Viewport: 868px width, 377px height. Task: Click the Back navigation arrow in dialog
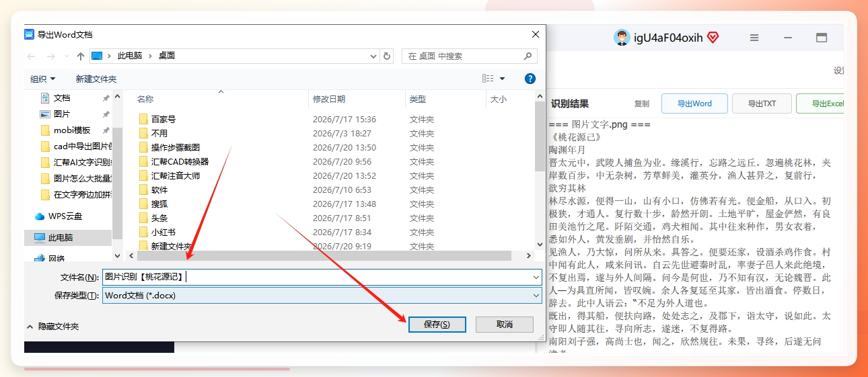click(31, 56)
